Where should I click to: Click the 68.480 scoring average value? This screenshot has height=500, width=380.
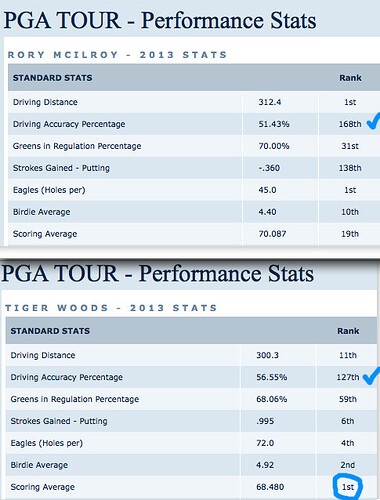point(270,487)
